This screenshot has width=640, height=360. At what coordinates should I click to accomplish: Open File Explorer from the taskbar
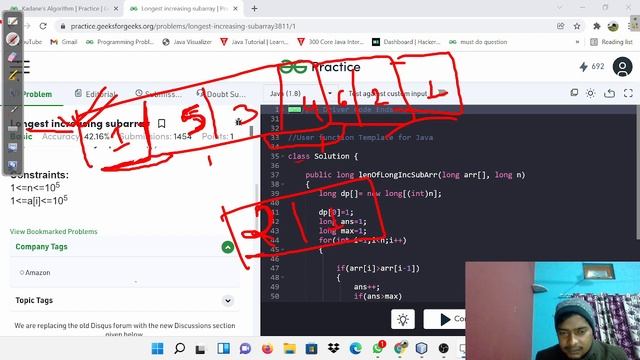click(289, 349)
